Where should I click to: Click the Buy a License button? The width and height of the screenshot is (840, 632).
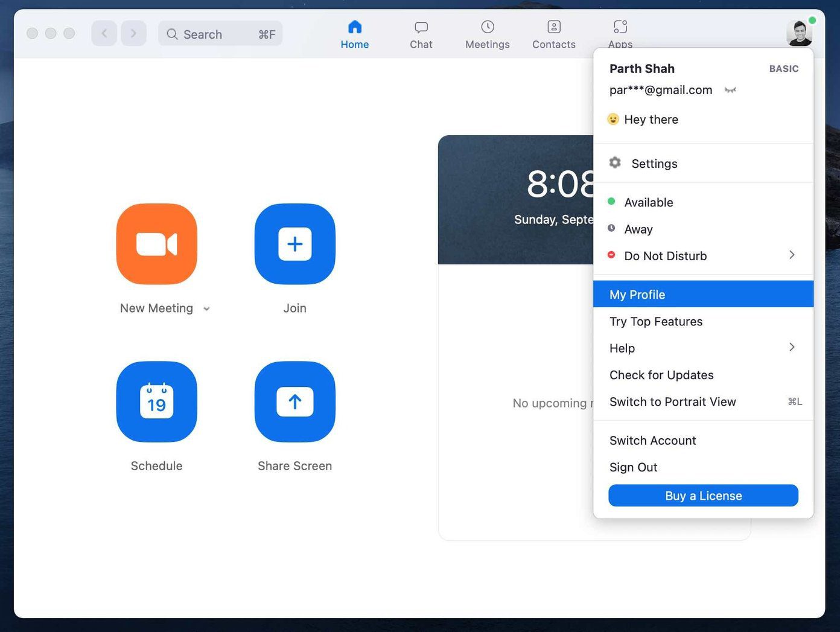click(x=703, y=496)
